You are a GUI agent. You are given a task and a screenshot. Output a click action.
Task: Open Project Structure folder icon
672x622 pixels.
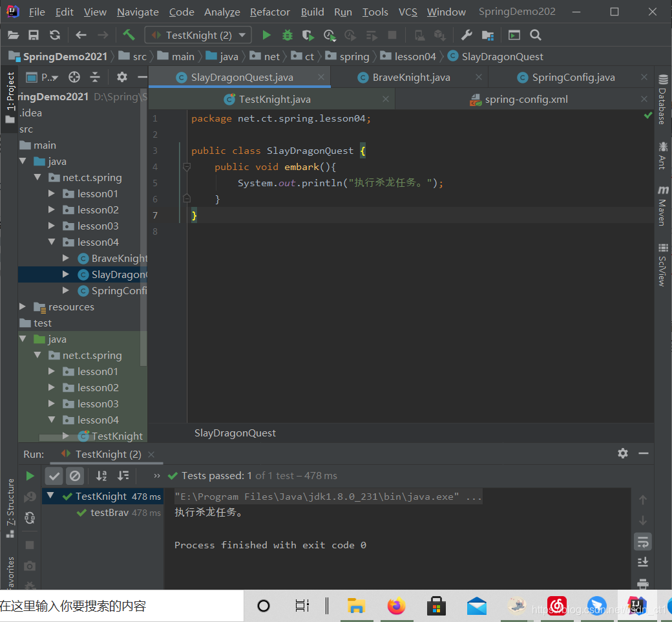pos(488,35)
